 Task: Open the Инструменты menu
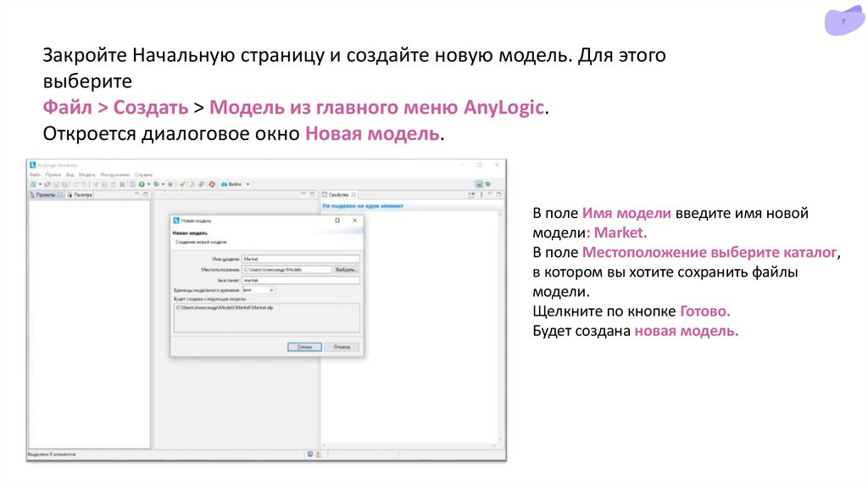[x=115, y=175]
